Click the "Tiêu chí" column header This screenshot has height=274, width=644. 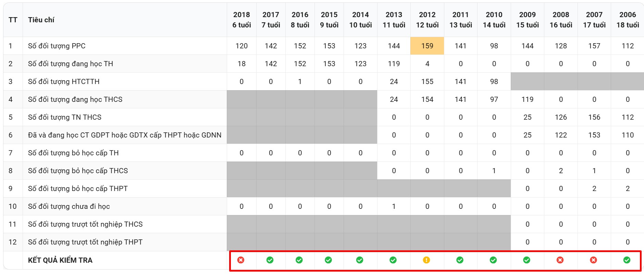[x=41, y=20]
